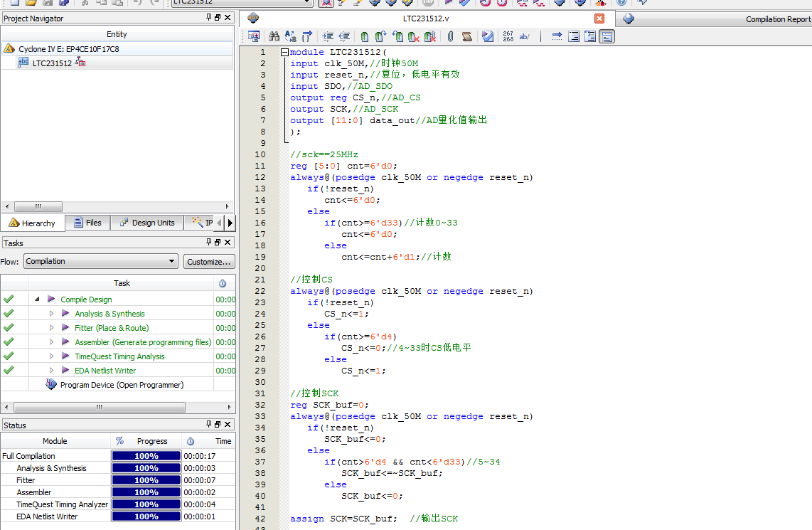Viewport: 812px width, 530px height.
Task: Click the Replace text icon in editor toolbar
Action: pos(290,37)
